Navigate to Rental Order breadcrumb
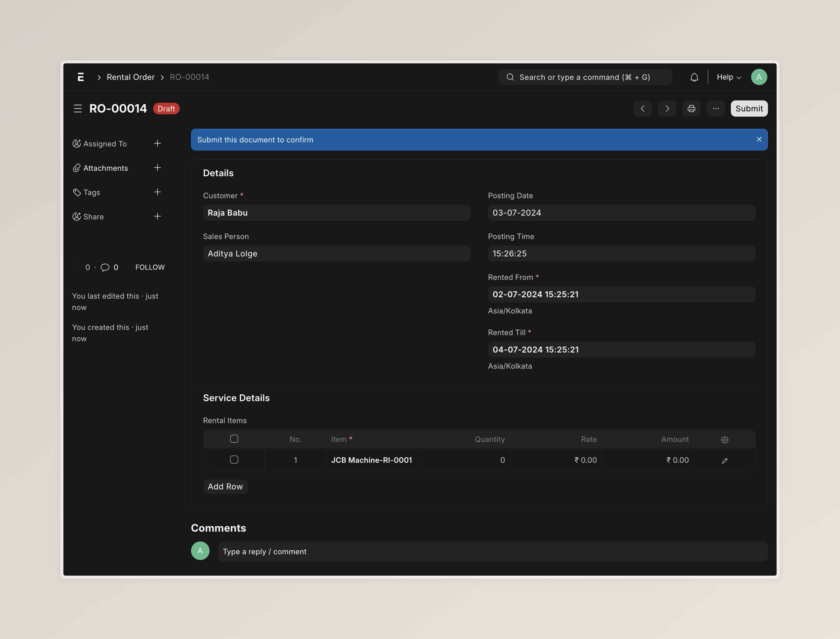 point(130,77)
